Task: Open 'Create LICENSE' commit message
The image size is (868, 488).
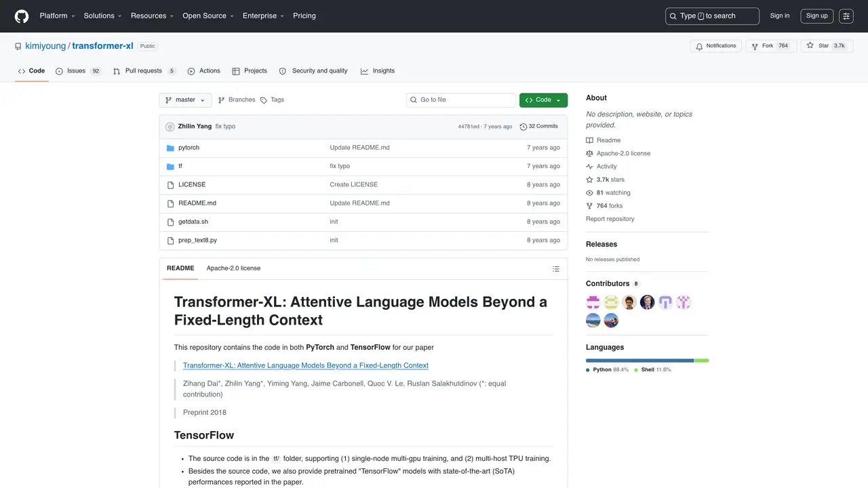Action: click(x=354, y=185)
